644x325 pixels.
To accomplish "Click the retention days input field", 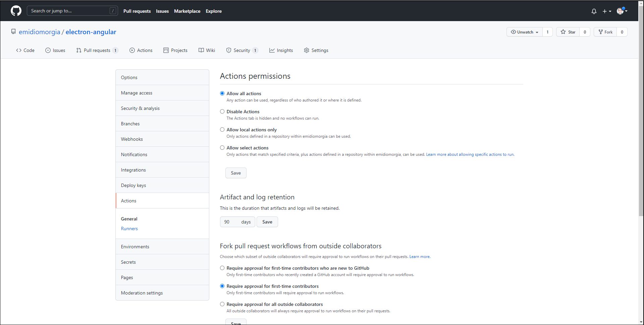I will pos(230,222).
